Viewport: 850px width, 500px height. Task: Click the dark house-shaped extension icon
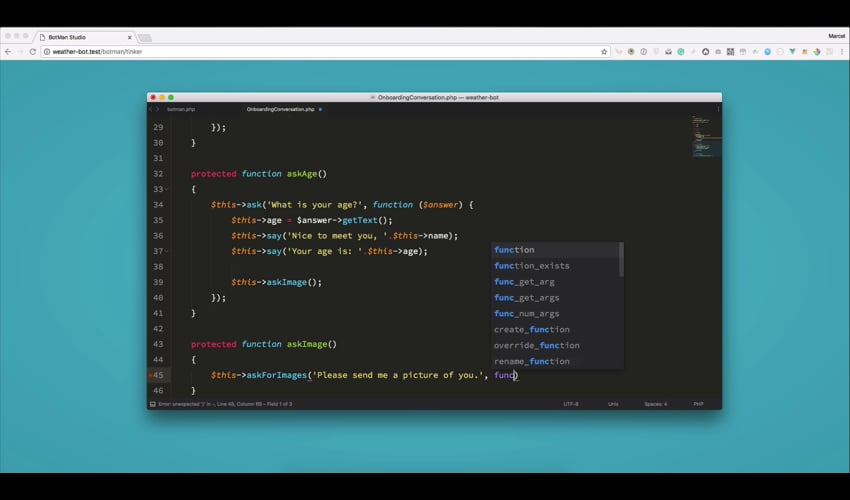705,52
